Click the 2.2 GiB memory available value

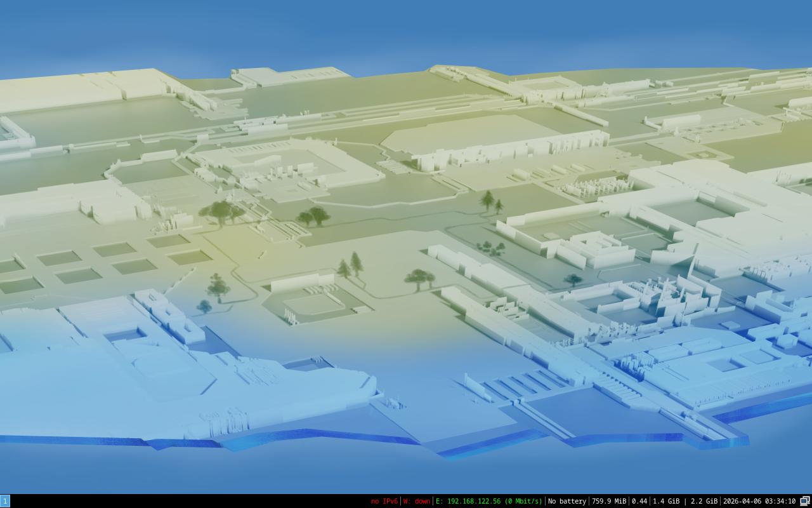coord(704,501)
